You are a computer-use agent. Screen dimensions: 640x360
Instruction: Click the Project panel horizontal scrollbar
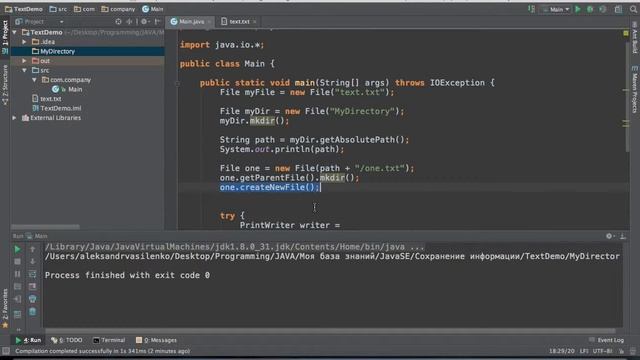(x=45, y=227)
